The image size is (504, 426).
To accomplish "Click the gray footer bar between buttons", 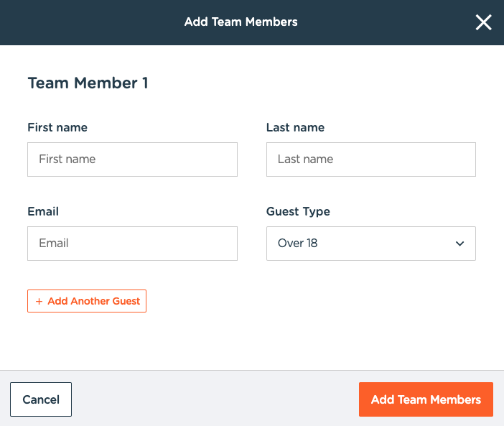I will 215,399.
